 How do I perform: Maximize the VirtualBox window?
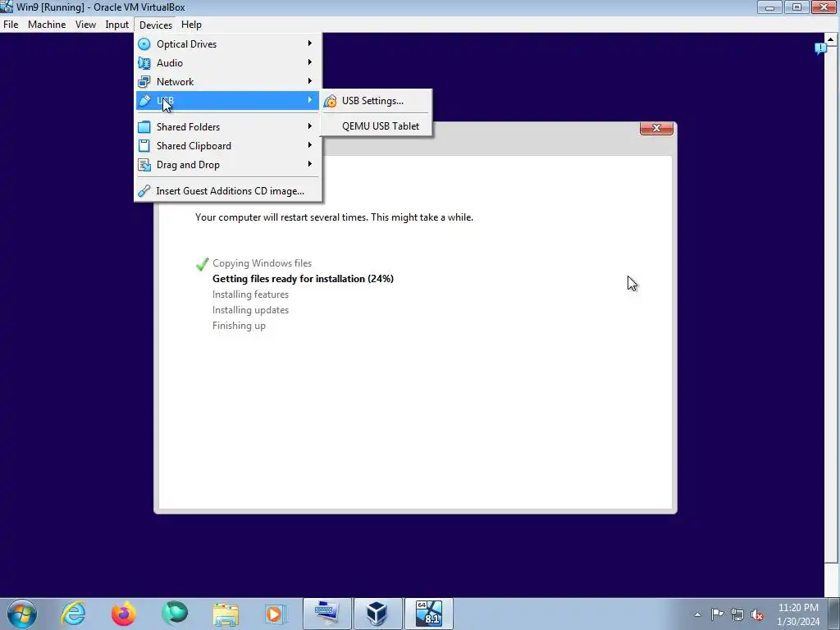tap(797, 7)
